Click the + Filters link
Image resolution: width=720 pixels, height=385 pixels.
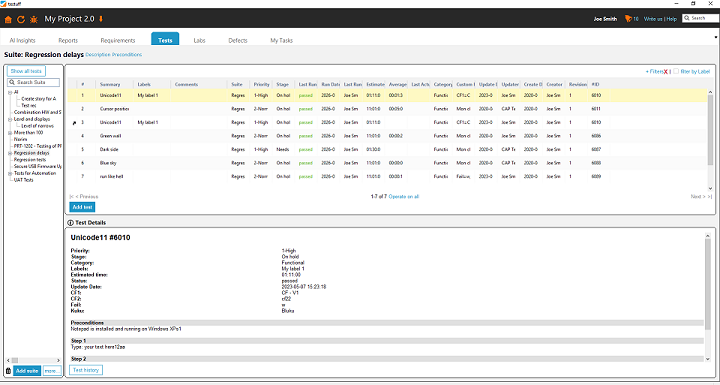tap(654, 72)
